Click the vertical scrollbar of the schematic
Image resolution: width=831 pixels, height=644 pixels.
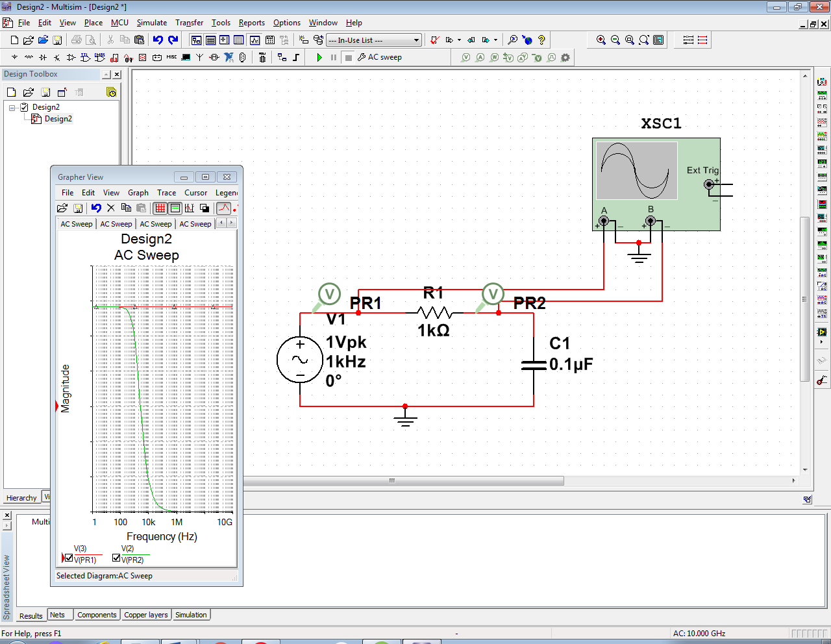click(x=805, y=299)
